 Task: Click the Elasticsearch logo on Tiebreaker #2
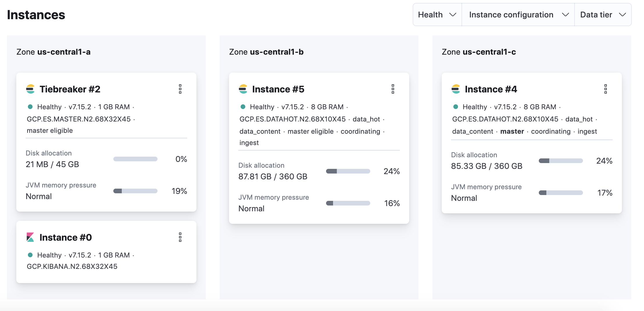coord(30,89)
